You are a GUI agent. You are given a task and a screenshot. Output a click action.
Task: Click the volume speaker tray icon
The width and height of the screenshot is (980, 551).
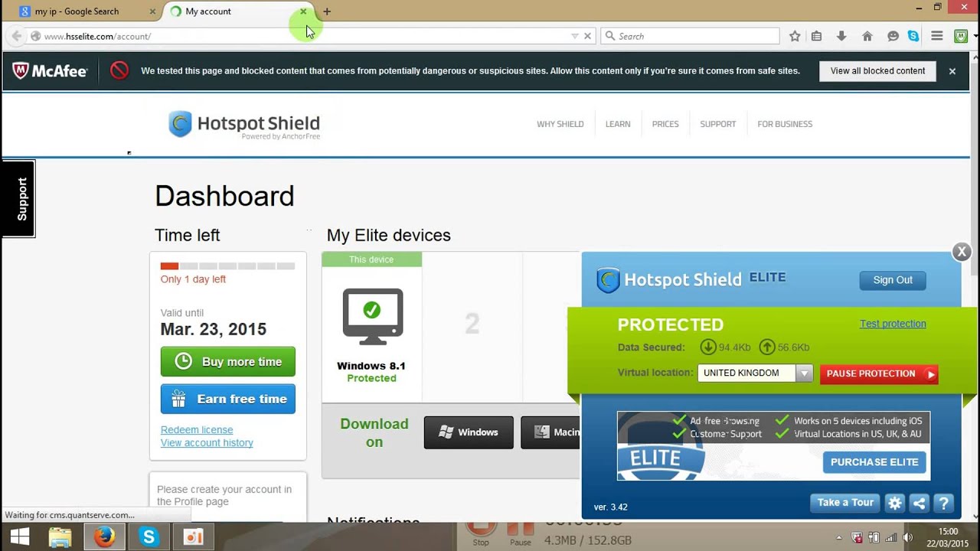[908, 537]
